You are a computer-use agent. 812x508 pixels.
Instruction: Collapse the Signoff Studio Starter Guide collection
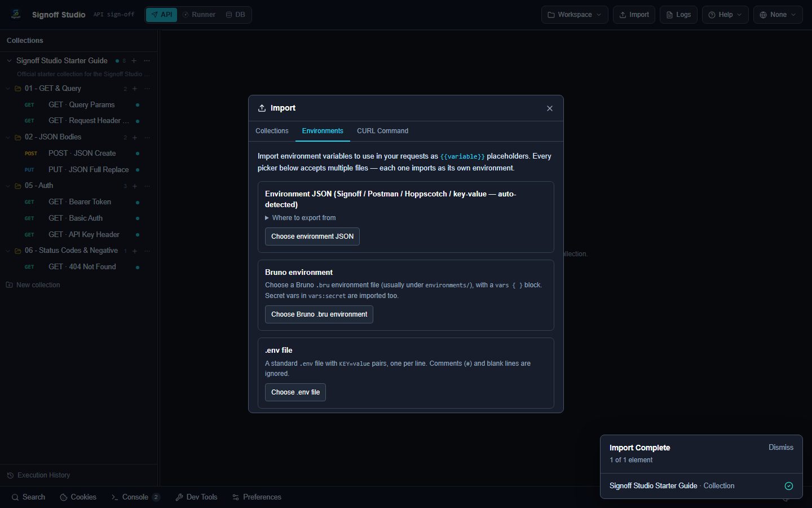pos(9,61)
